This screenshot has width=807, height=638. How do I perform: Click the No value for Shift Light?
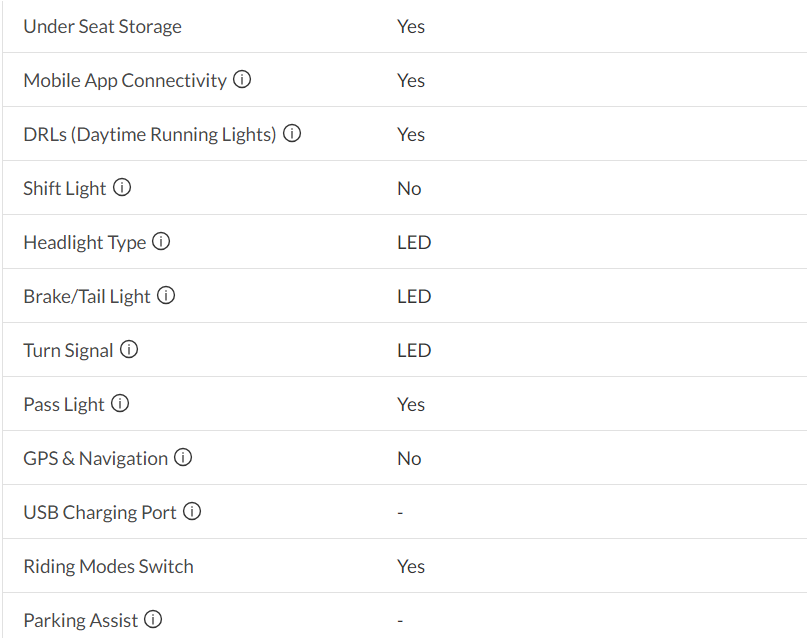click(x=409, y=188)
